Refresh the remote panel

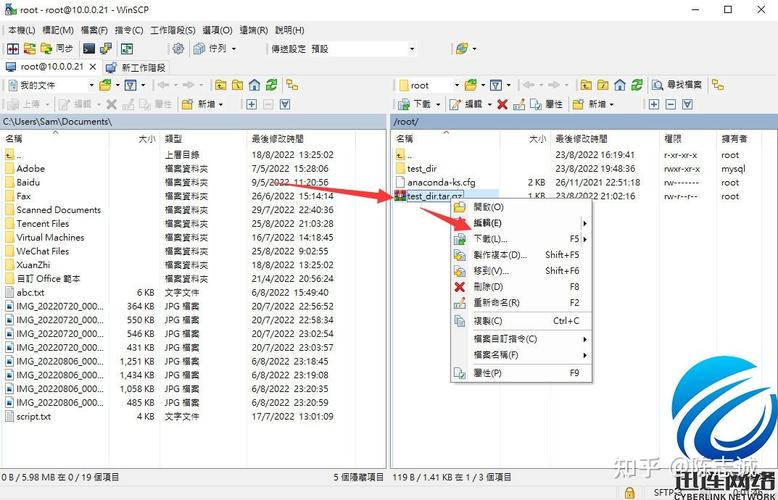point(637,85)
